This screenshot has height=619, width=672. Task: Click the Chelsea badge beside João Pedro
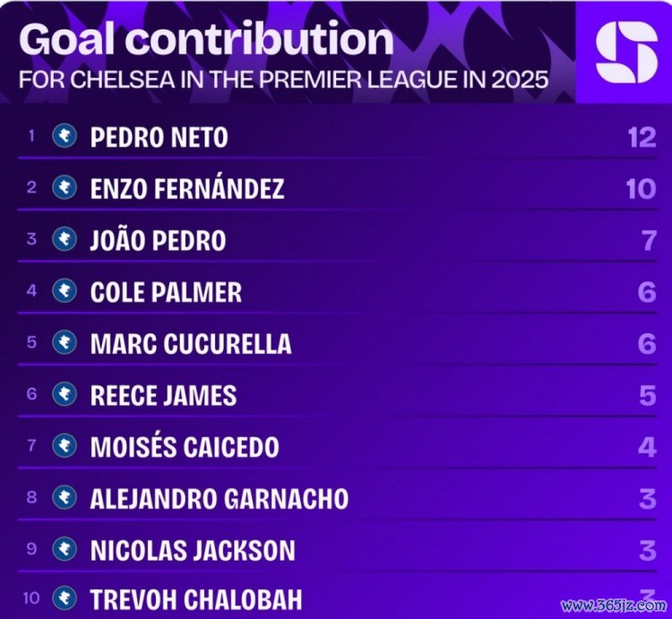click(65, 239)
